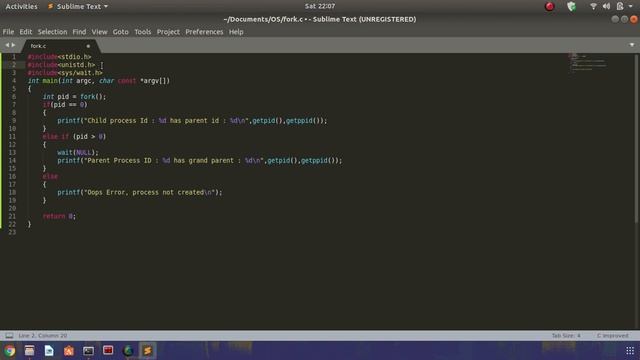Open the document writer dock icon
640x360 pixels.
tap(49, 351)
